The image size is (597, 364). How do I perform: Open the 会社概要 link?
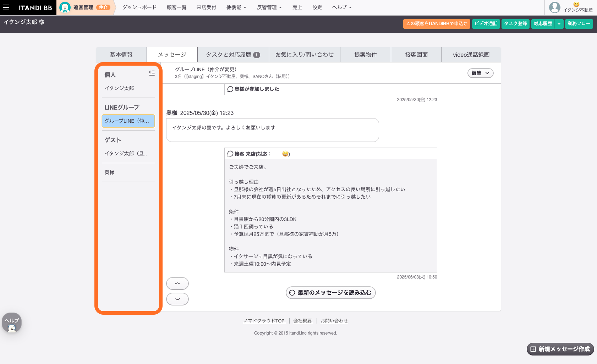(303, 321)
